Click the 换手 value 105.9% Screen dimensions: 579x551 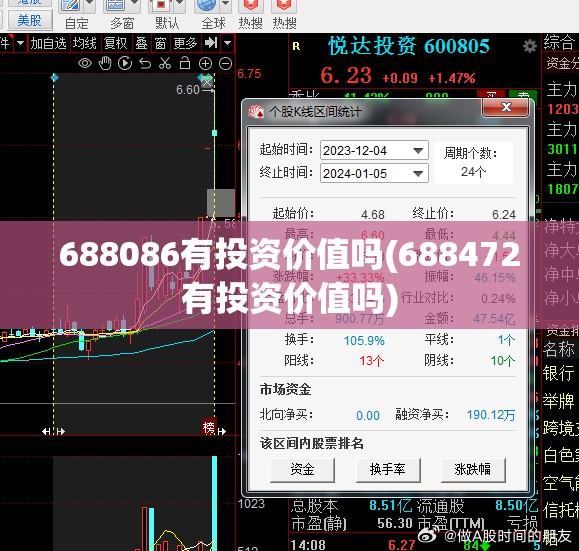coord(364,340)
